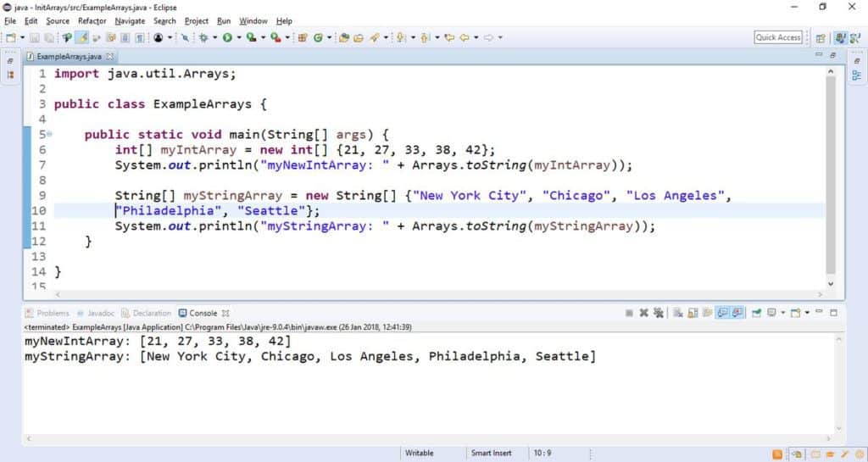
Task: Open the Display Selected Console monitor icon
Action: click(x=771, y=313)
